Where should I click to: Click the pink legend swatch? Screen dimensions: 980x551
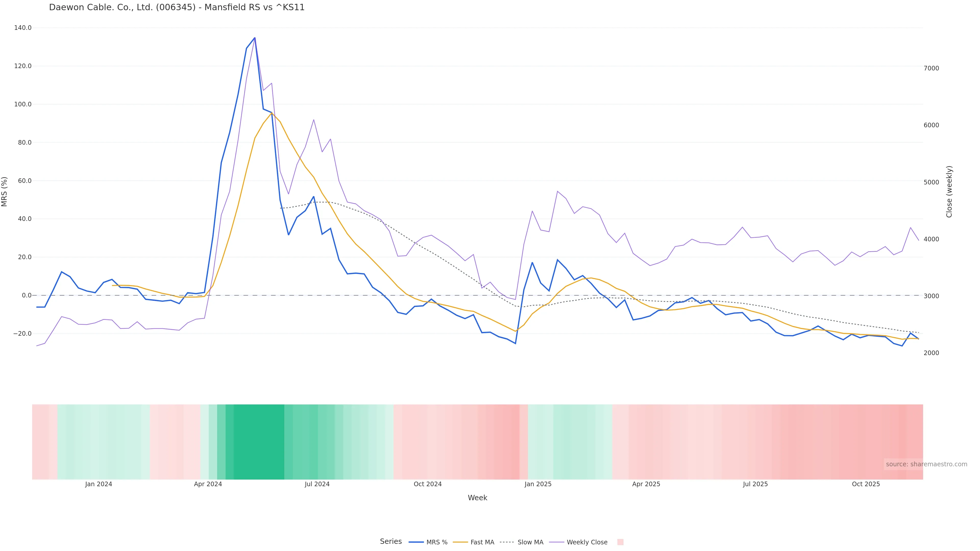point(620,542)
